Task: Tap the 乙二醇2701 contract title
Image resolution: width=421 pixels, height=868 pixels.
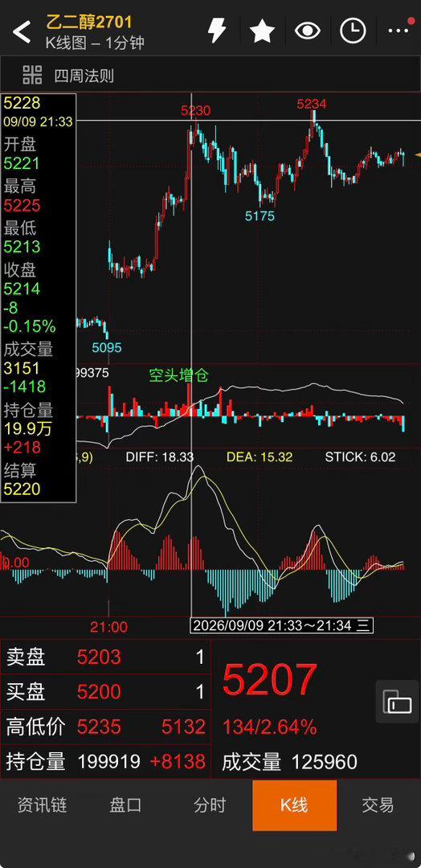Action: tap(88, 22)
